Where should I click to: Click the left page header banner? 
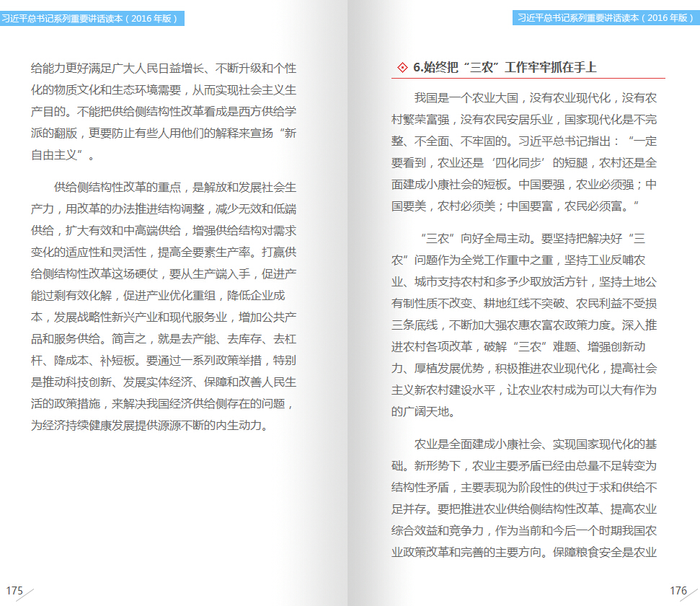click(x=92, y=18)
